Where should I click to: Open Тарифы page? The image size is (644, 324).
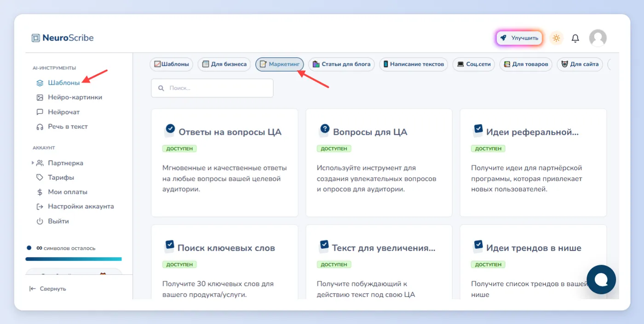tap(55, 177)
